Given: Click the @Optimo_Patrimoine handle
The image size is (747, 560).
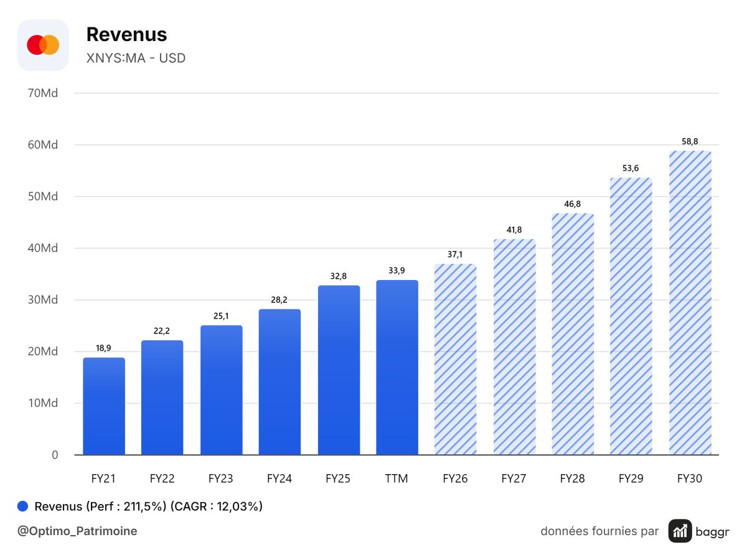Looking at the screenshot, I should [x=78, y=531].
